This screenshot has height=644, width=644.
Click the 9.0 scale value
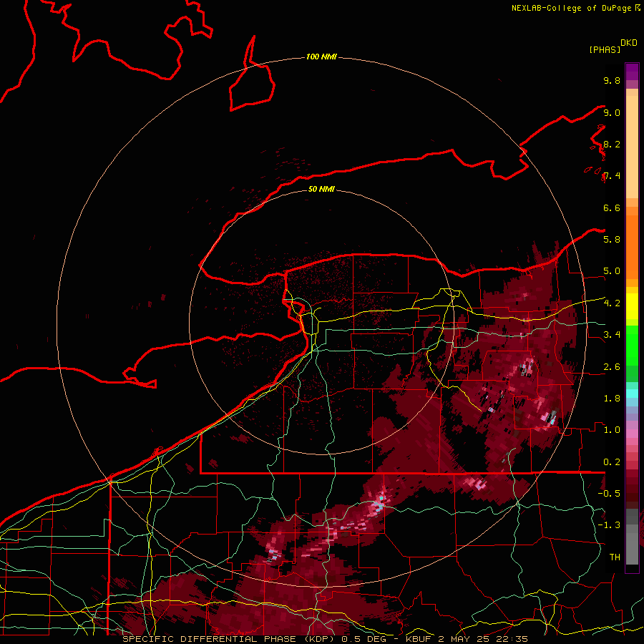click(612, 112)
